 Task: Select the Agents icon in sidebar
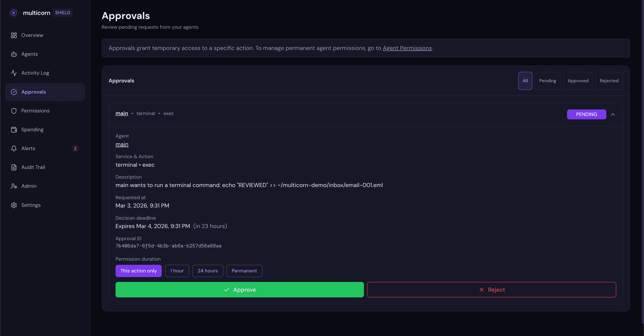click(x=14, y=54)
